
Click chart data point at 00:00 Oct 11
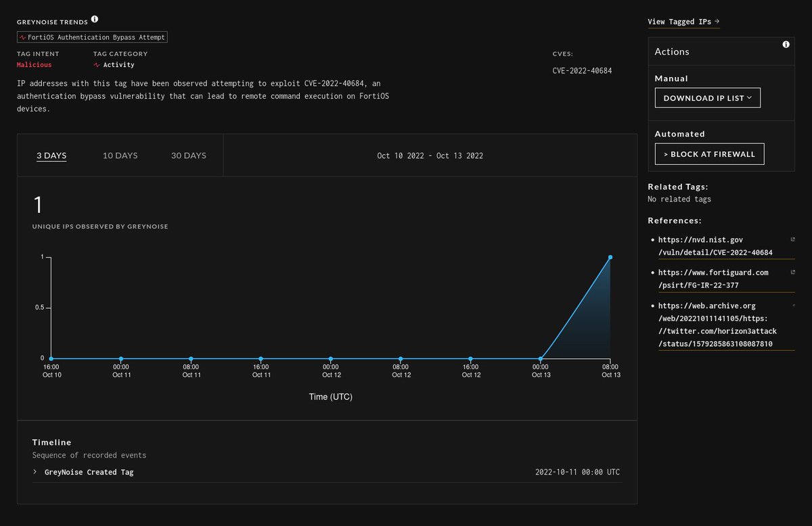point(121,358)
